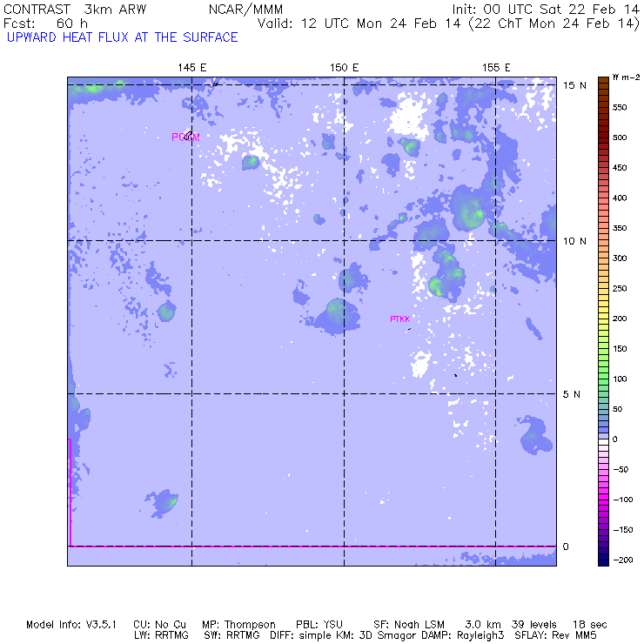Image resolution: width=644 pixels, height=644 pixels.
Task: Click the -50 colorbar tick label
Action: point(621,469)
